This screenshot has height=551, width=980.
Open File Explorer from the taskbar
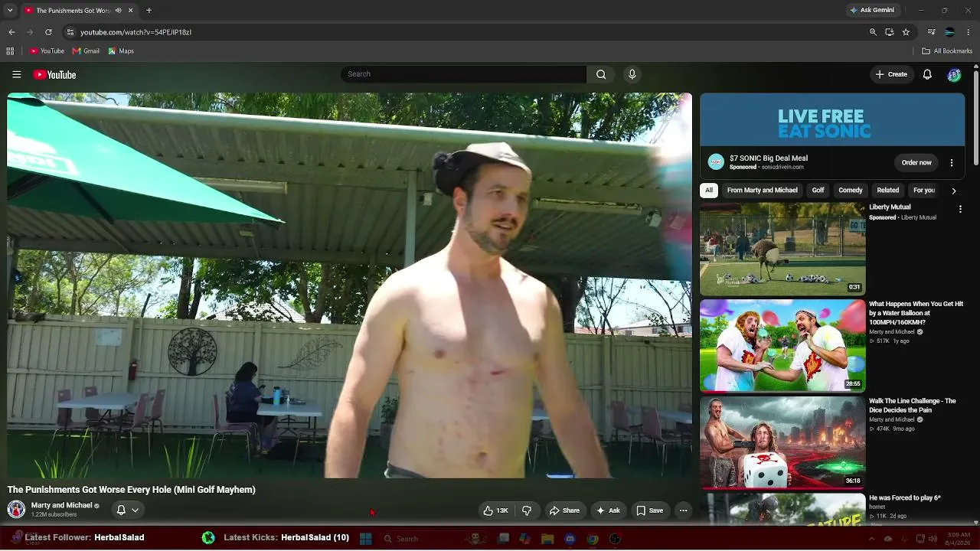[x=547, y=539]
